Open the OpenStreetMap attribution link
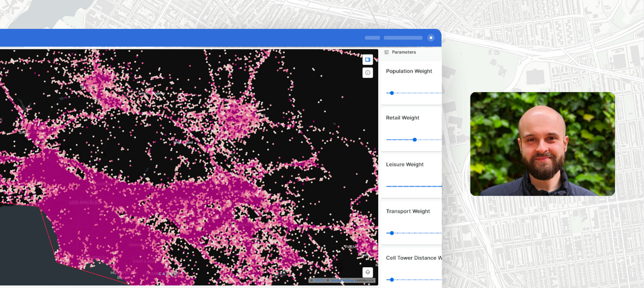Screen dimensions: 644x288 (x=342, y=280)
